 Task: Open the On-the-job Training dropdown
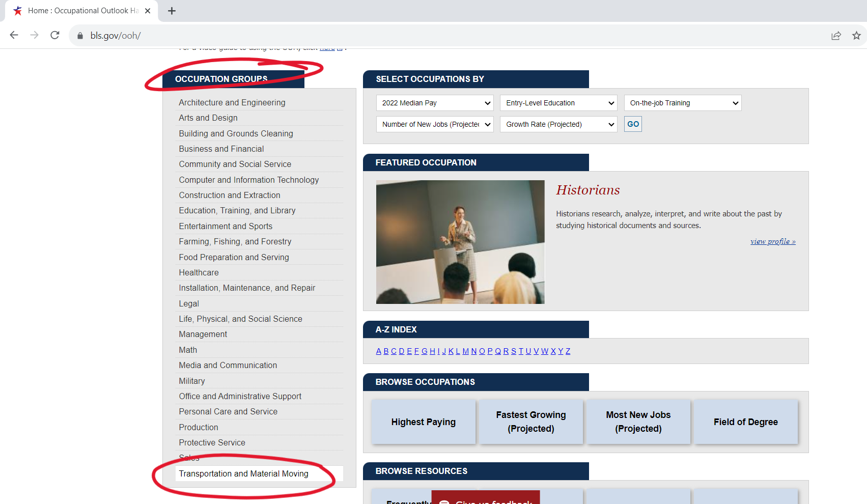[x=682, y=103]
